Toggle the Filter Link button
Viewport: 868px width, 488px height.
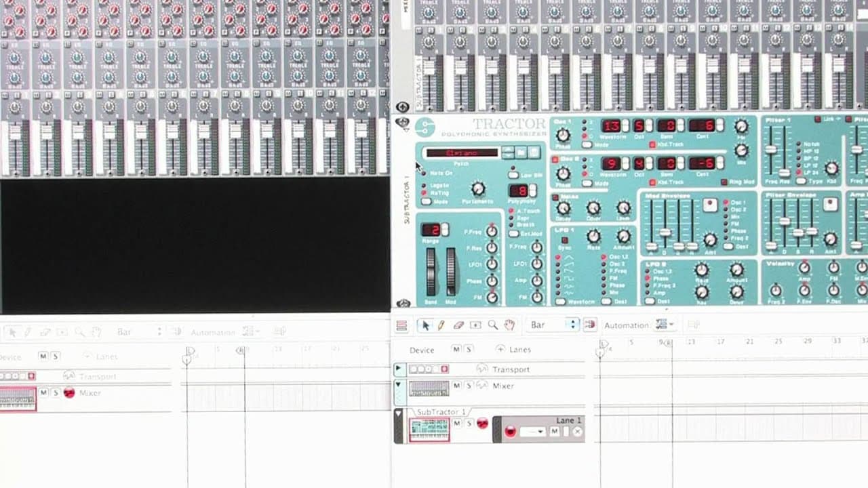point(818,120)
